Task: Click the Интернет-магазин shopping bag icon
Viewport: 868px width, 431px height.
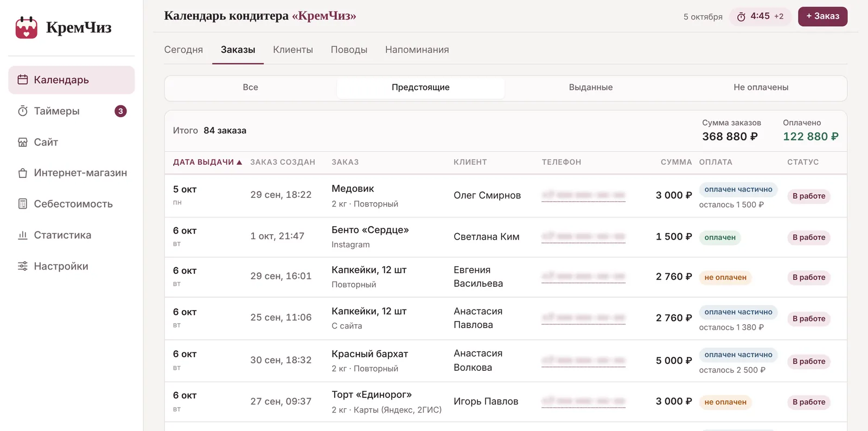Action: (x=23, y=173)
